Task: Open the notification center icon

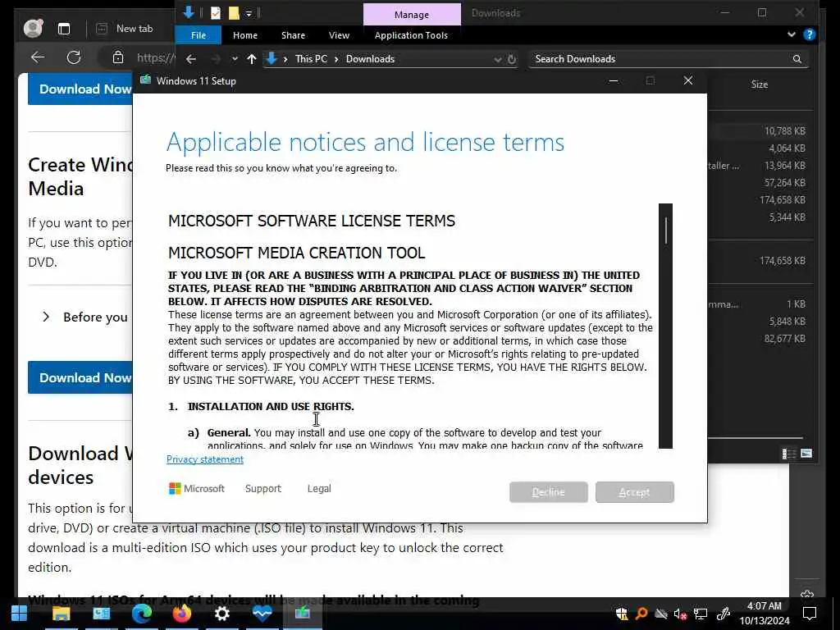Action: (x=809, y=614)
